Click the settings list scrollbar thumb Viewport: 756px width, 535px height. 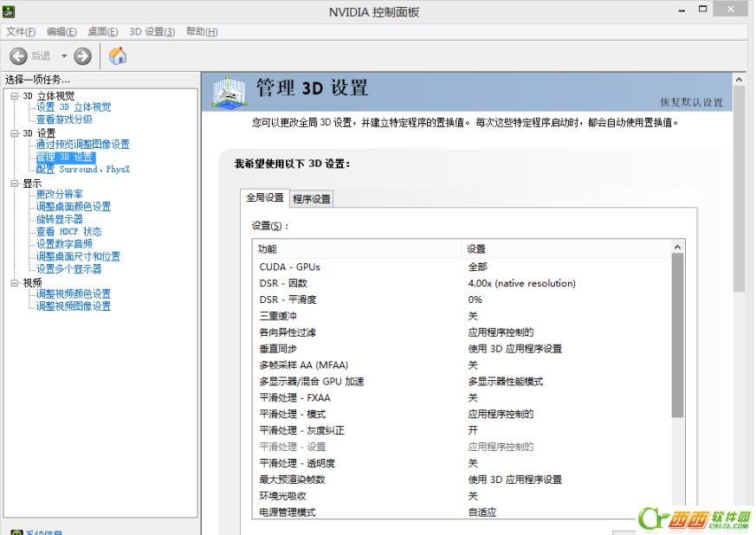click(677, 336)
